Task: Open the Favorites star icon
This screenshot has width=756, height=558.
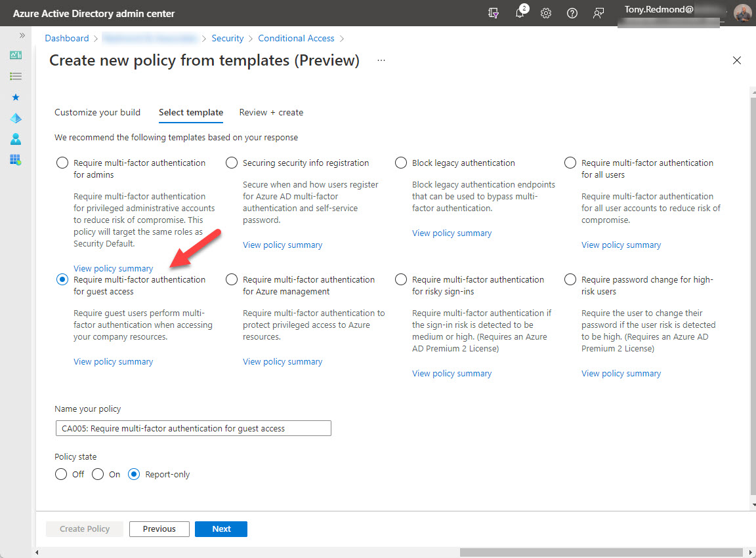Action: coord(16,97)
